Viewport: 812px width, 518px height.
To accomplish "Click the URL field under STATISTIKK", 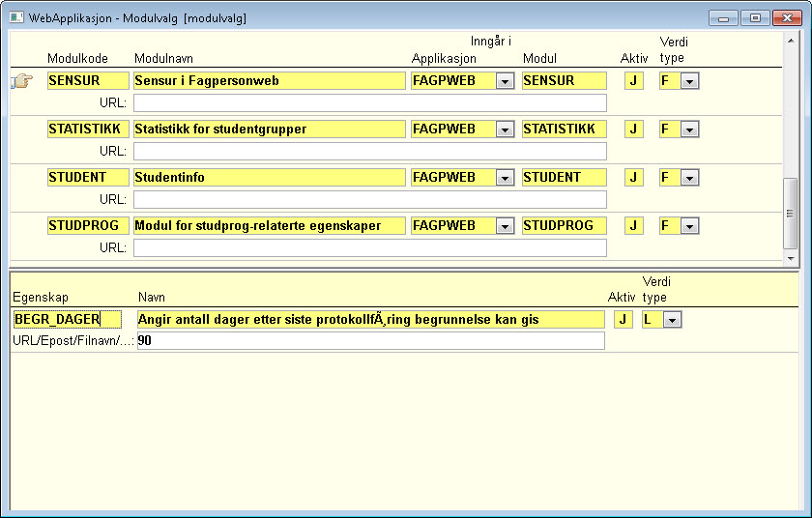I will (x=369, y=151).
